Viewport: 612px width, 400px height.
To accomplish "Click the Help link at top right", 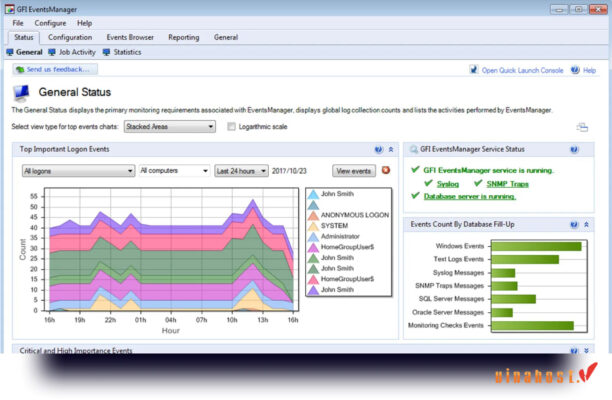I will (589, 70).
